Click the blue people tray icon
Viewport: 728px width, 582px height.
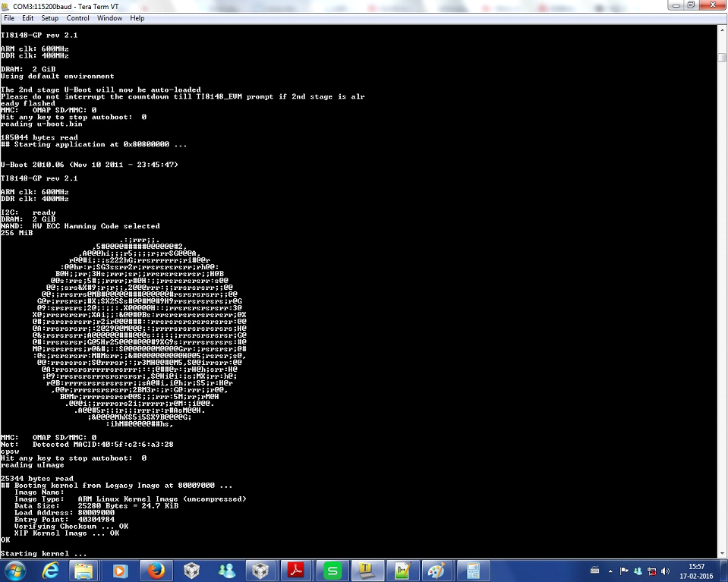tap(638, 571)
